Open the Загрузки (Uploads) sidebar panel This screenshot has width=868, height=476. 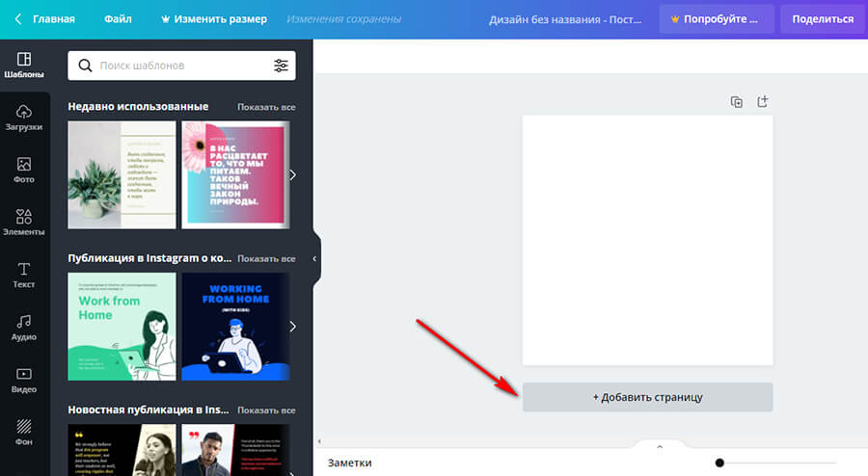tap(24, 119)
